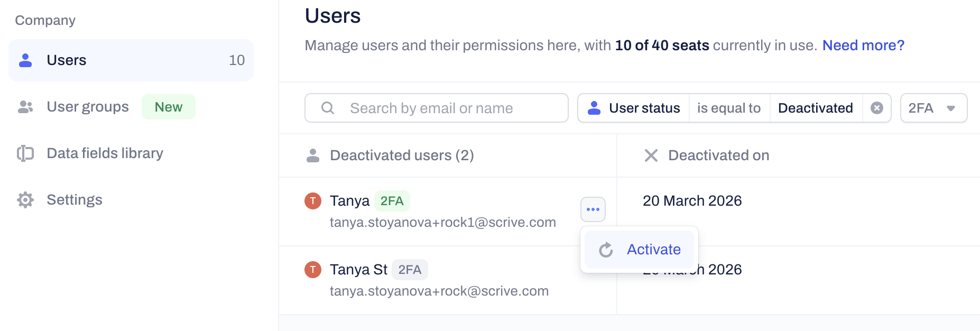The width and height of the screenshot is (980, 331).
Task: Open User groups in the sidebar
Action: (x=88, y=107)
